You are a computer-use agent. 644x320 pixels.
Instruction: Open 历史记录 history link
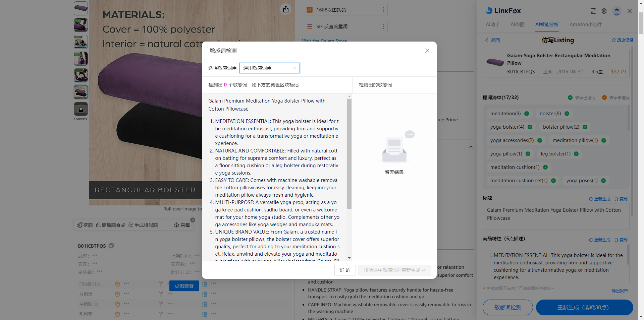tap(623, 40)
